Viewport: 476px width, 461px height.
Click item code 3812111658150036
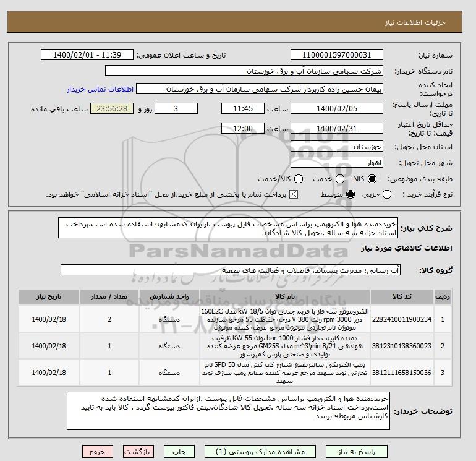click(x=402, y=373)
